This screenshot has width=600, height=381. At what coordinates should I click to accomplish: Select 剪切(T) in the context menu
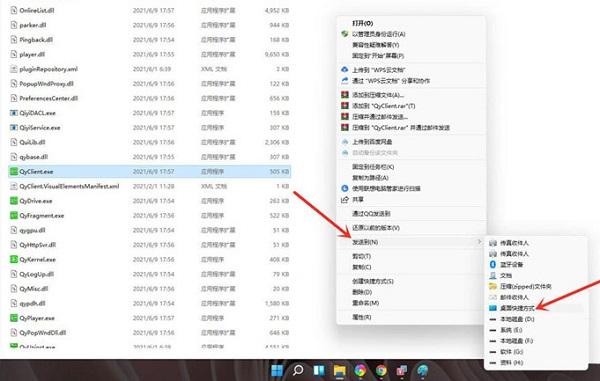point(361,256)
